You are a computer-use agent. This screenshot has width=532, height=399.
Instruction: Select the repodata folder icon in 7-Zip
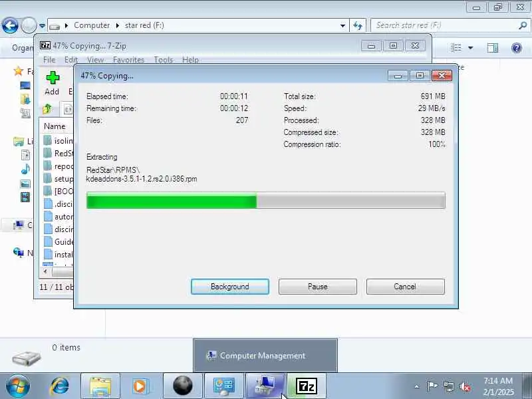(48, 166)
